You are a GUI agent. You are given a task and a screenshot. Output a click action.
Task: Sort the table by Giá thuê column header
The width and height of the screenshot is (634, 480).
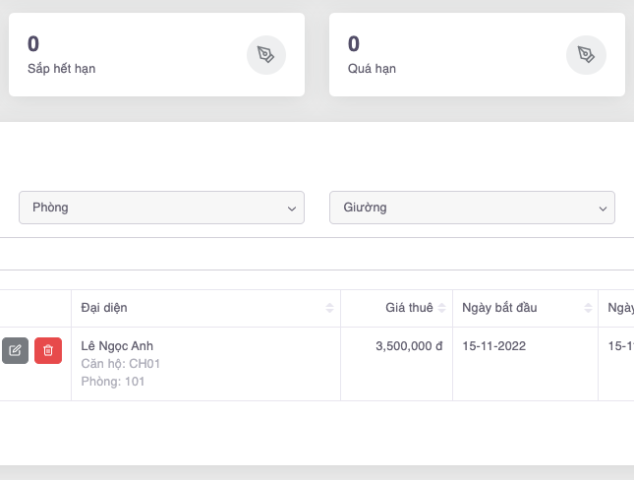[408, 308]
